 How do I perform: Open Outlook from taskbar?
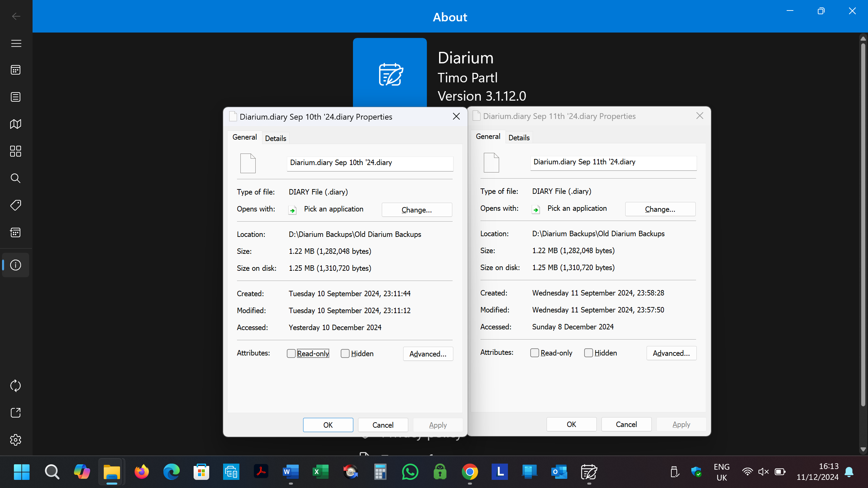pos(559,472)
